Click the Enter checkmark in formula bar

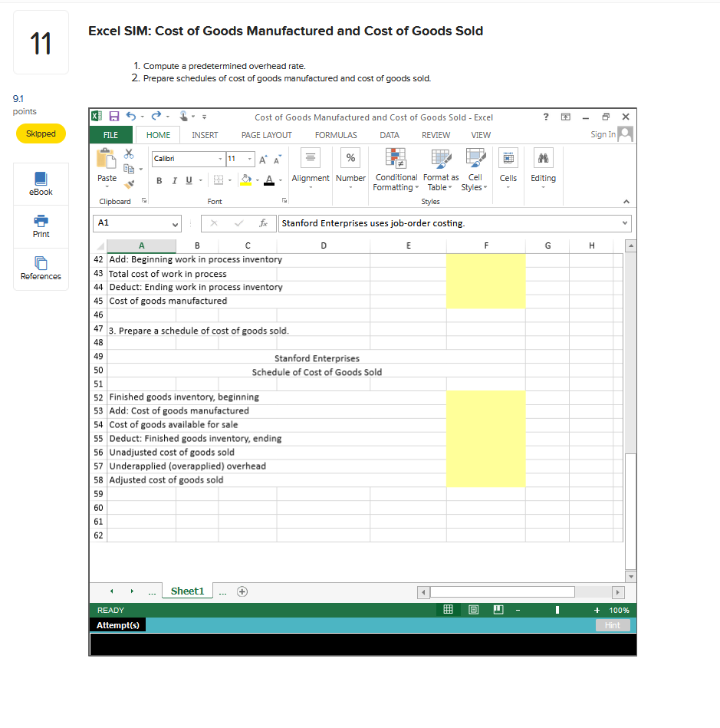(238, 223)
